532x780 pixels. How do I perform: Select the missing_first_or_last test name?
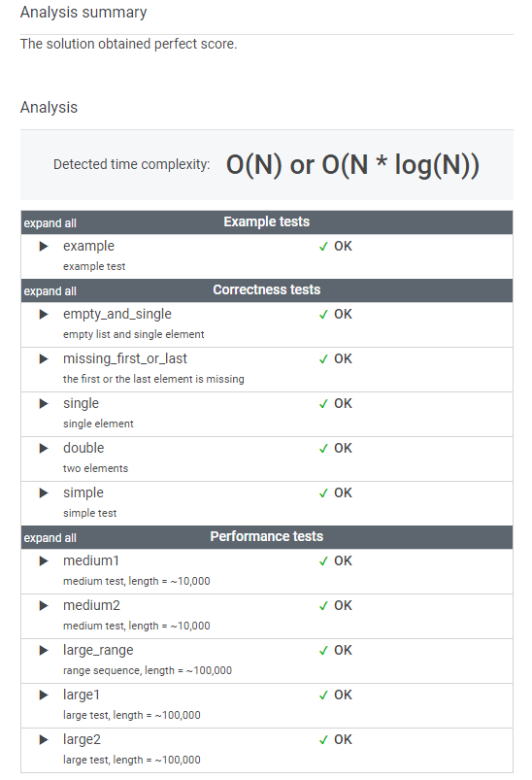125,358
